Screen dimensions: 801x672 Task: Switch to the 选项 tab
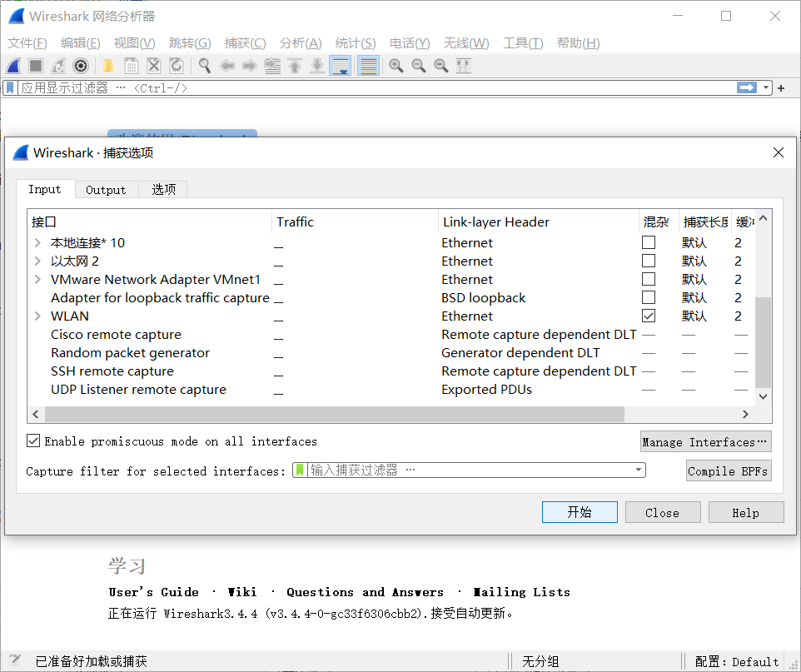(x=163, y=190)
